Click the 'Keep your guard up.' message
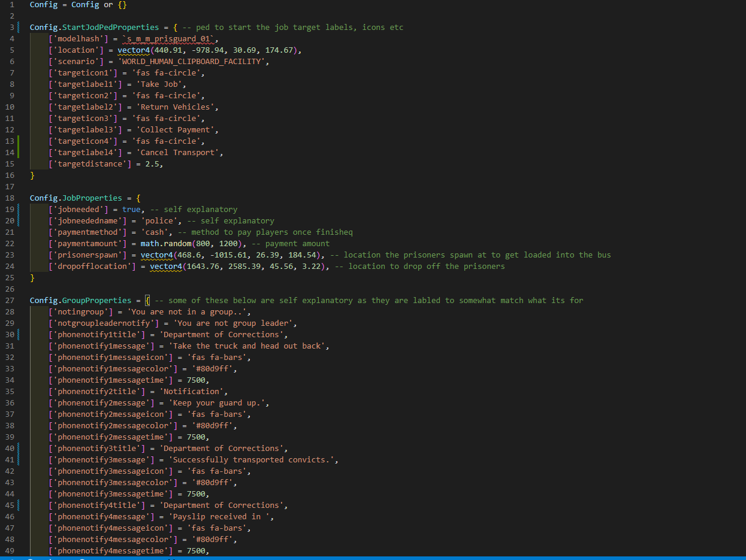The width and height of the screenshot is (746, 560). 216,403
